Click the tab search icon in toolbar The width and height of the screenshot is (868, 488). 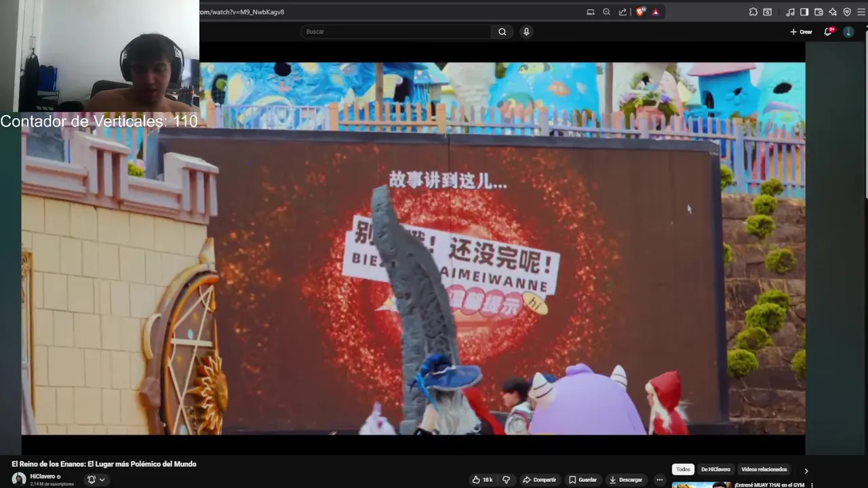click(x=768, y=12)
